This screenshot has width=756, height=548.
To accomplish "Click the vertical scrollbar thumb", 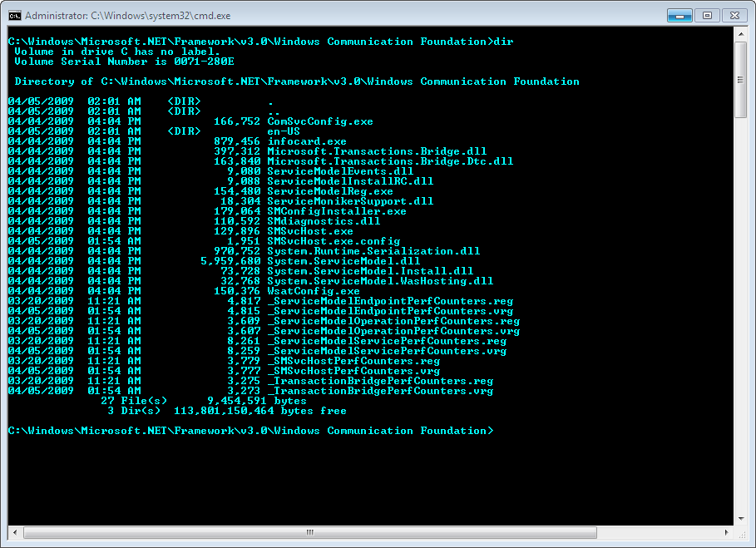I will [x=740, y=80].
